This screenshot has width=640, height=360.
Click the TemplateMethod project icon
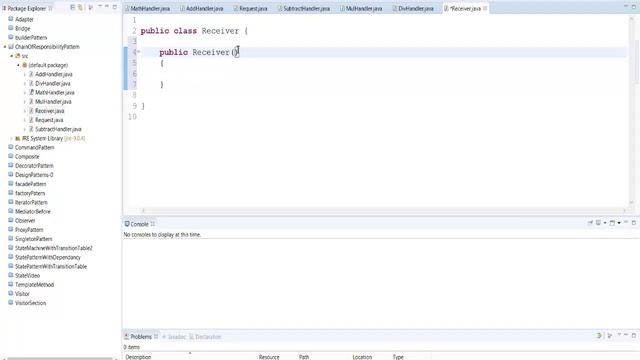tap(11, 284)
